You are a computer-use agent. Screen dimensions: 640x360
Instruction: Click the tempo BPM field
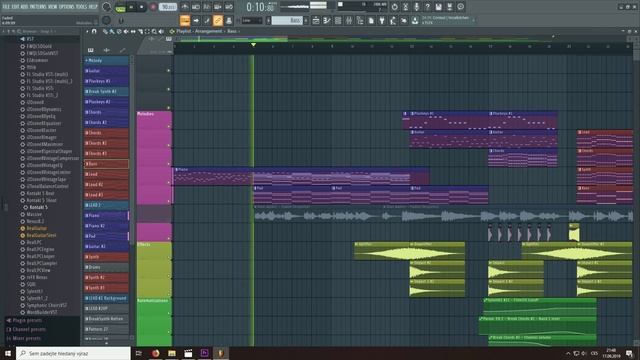click(168, 7)
